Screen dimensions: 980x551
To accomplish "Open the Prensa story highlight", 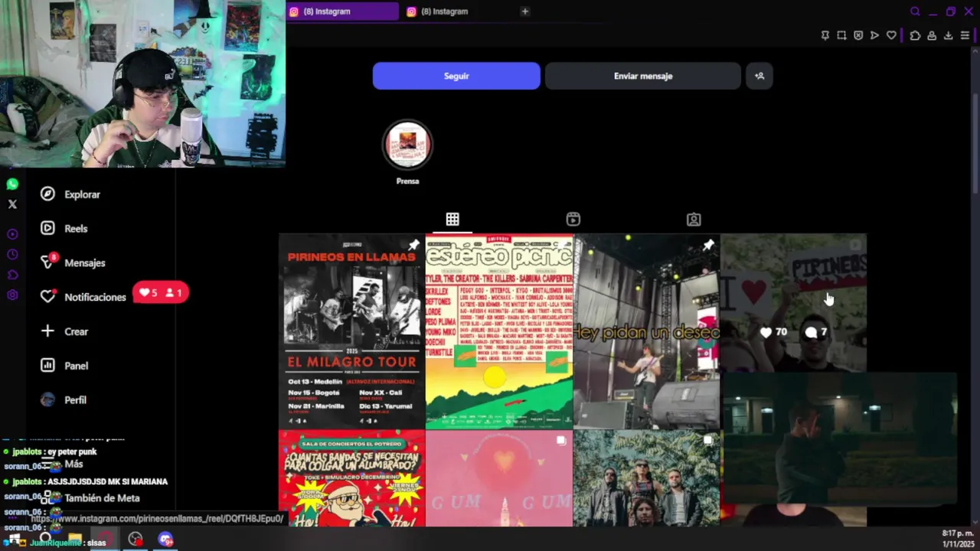I will pos(407,144).
